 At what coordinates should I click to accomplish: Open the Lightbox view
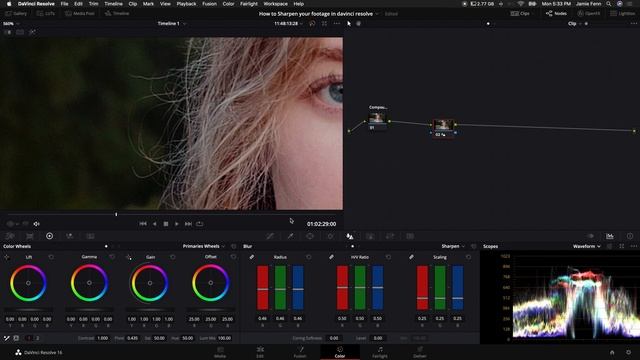[623, 13]
